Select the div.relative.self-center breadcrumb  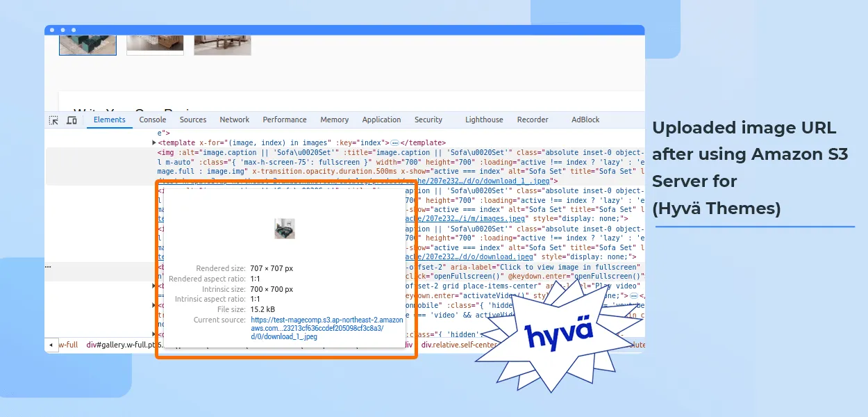[x=459, y=345]
